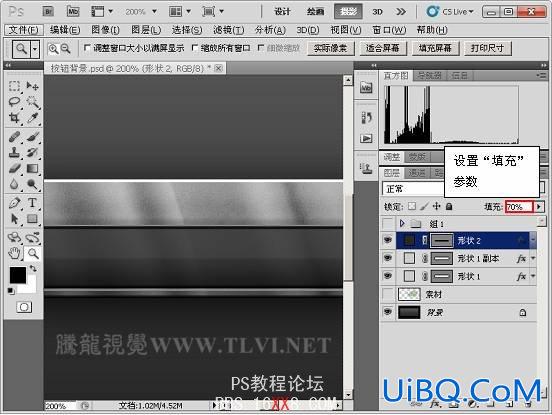Viewport: 552px width, 415px height.
Task: Enable the resize windows to fit checkbox
Action: pos(87,48)
